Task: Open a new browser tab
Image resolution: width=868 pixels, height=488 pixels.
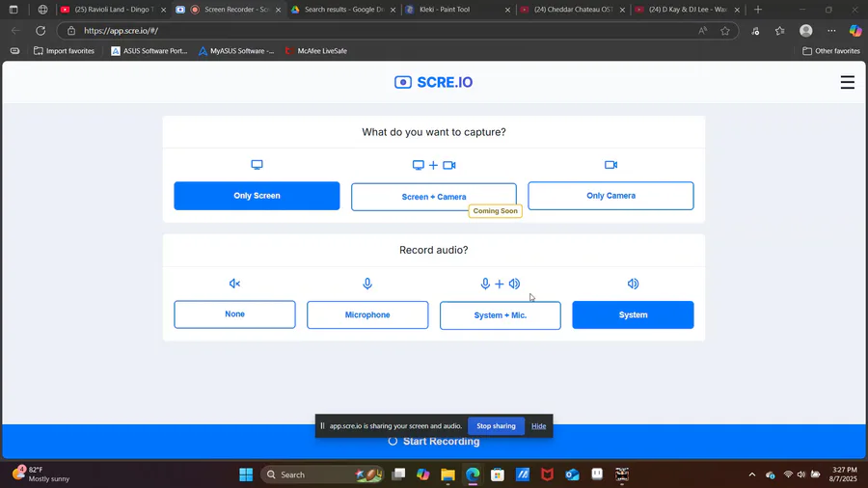Action: coord(758,10)
